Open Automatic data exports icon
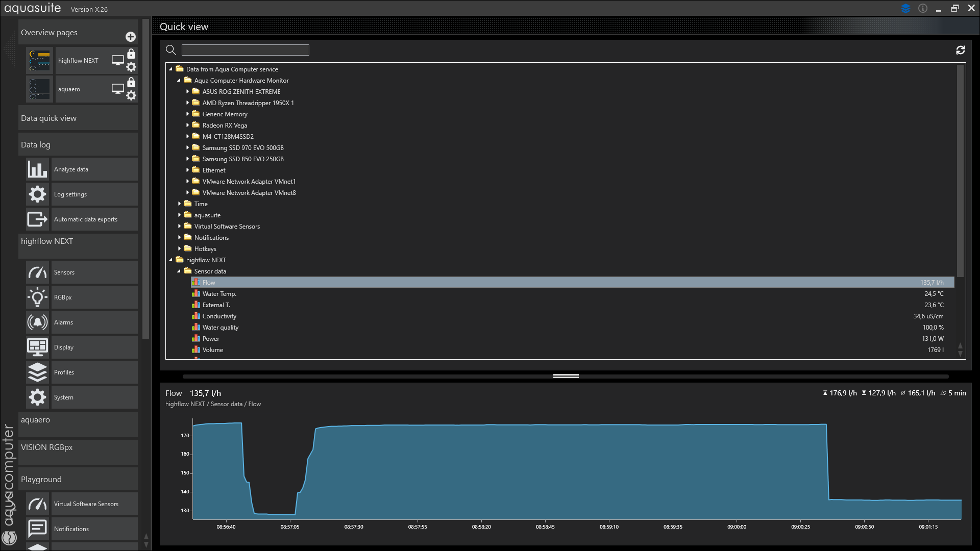Screen dimensions: 980x551 click(37, 219)
